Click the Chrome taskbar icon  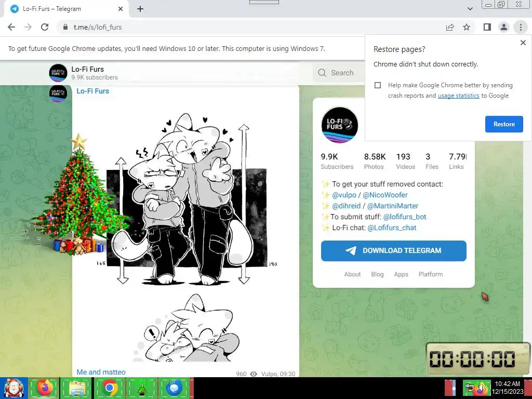point(109,388)
